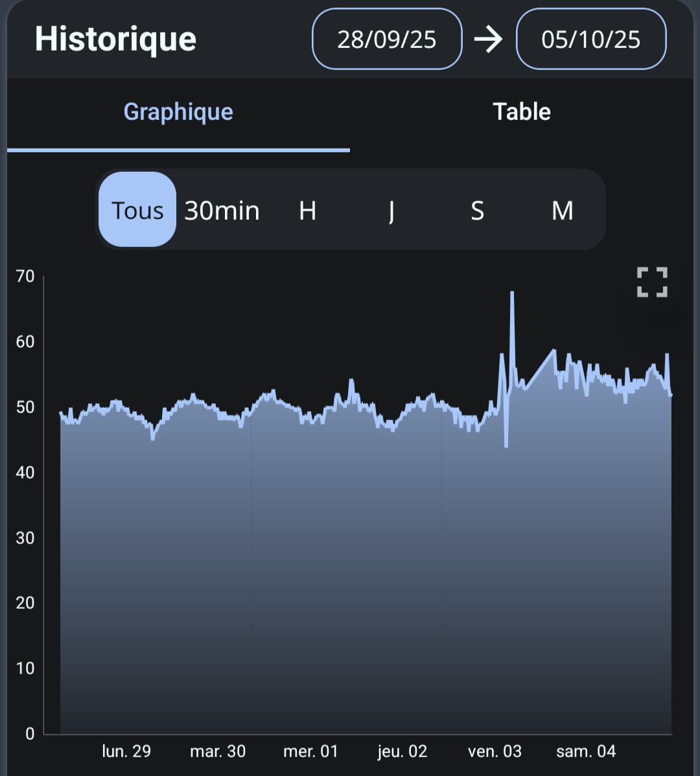This screenshot has height=776, width=700.
Task: Choose the H hourly interval
Action: [307, 210]
